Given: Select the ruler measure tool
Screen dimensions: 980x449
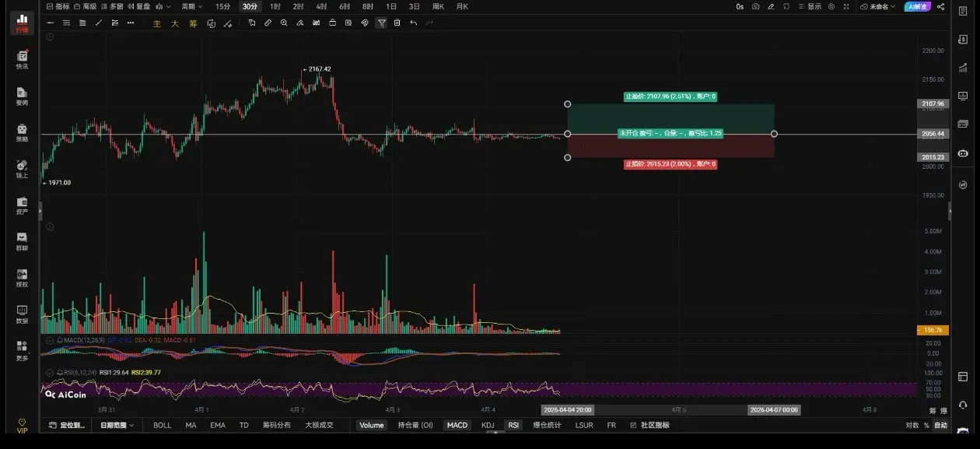Looking at the screenshot, I should pos(268,23).
